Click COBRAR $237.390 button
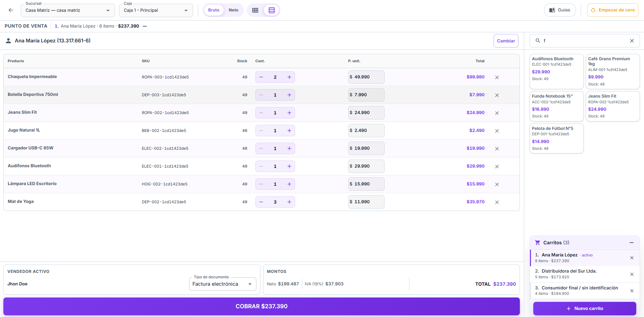Viewport: 644px width, 317px height. click(x=261, y=306)
